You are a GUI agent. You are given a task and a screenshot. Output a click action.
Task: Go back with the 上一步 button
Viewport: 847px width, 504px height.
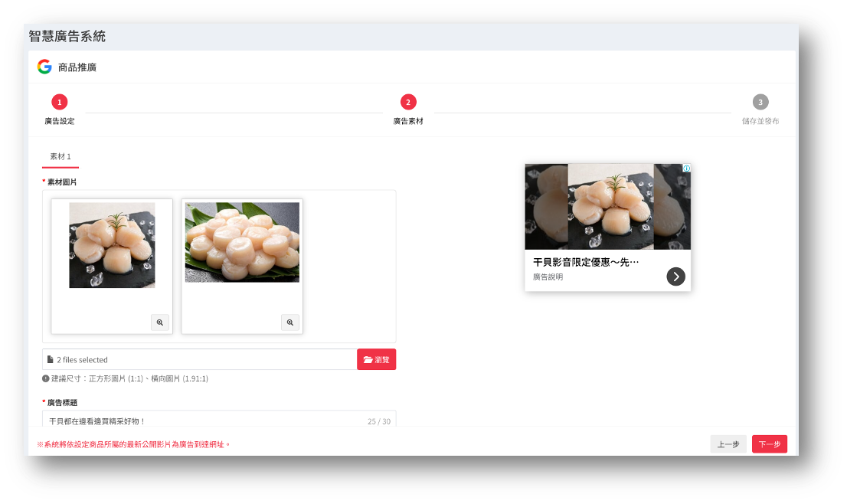728,444
